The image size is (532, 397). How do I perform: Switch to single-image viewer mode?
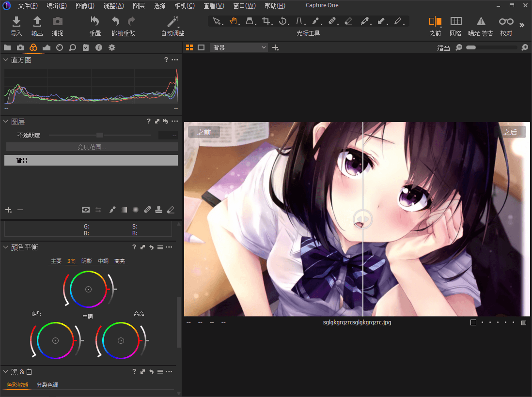(x=201, y=47)
